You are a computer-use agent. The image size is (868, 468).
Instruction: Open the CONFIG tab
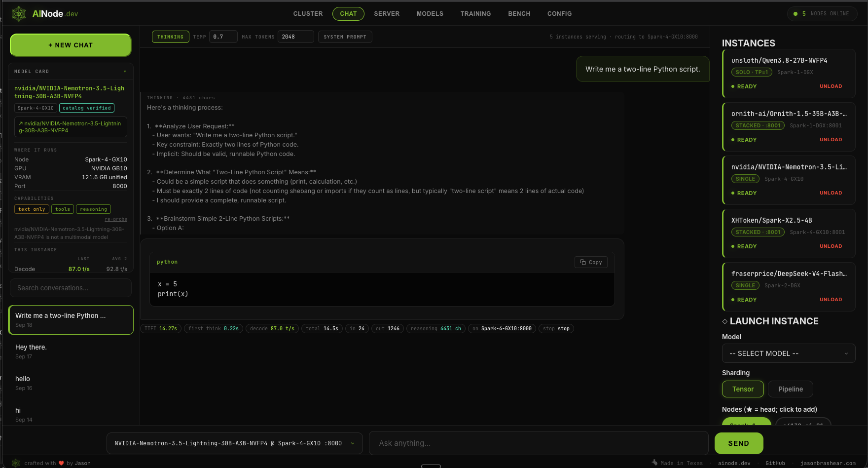(559, 14)
